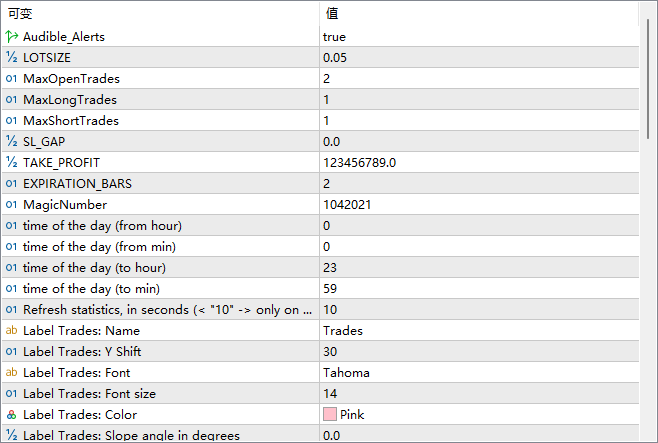Click the Label Trades: Name string icon
Screen dimensions: 658x443
(x=12, y=330)
